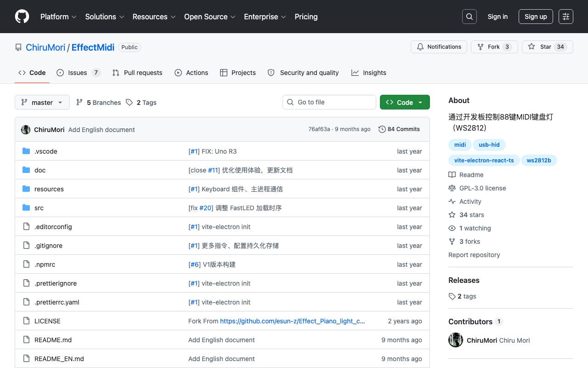
Task: Click the commit history clock icon
Action: pyautogui.click(x=382, y=129)
